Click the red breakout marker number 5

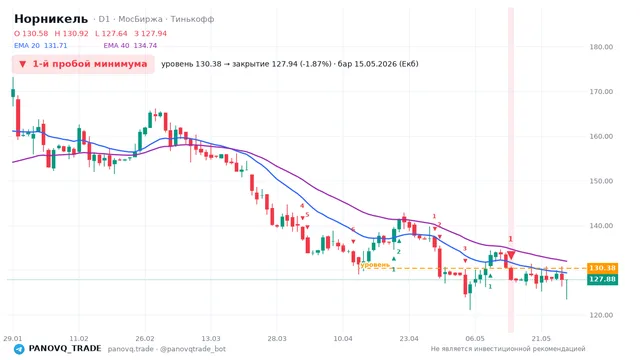[x=307, y=215]
